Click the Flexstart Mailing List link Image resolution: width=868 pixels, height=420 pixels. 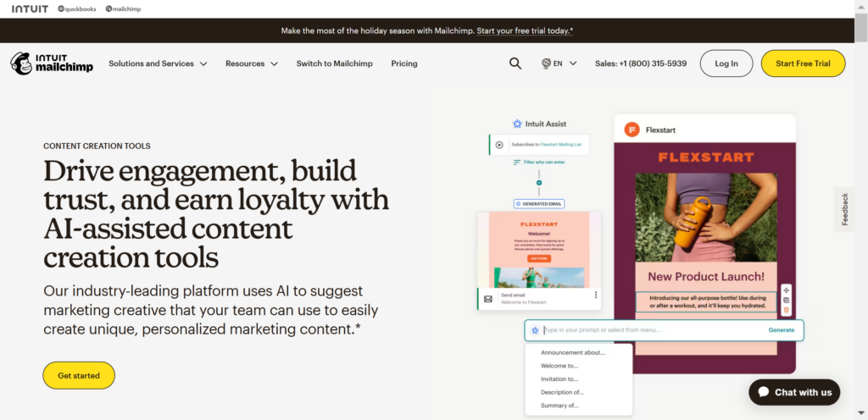click(561, 145)
